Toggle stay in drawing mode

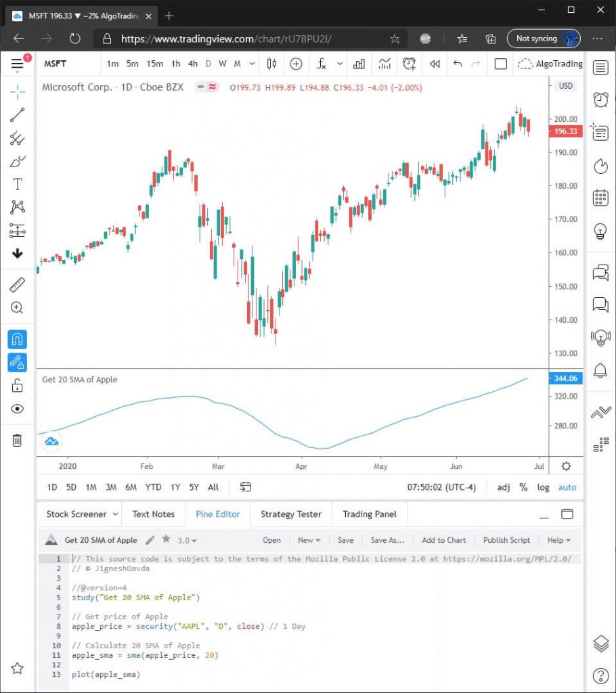click(x=17, y=363)
